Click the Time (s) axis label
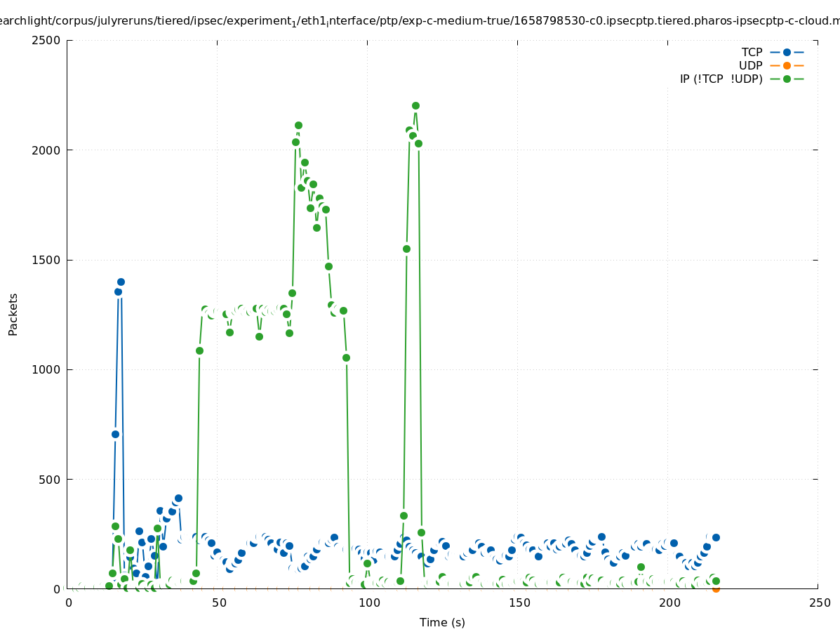The width and height of the screenshot is (840, 632). coord(442,622)
